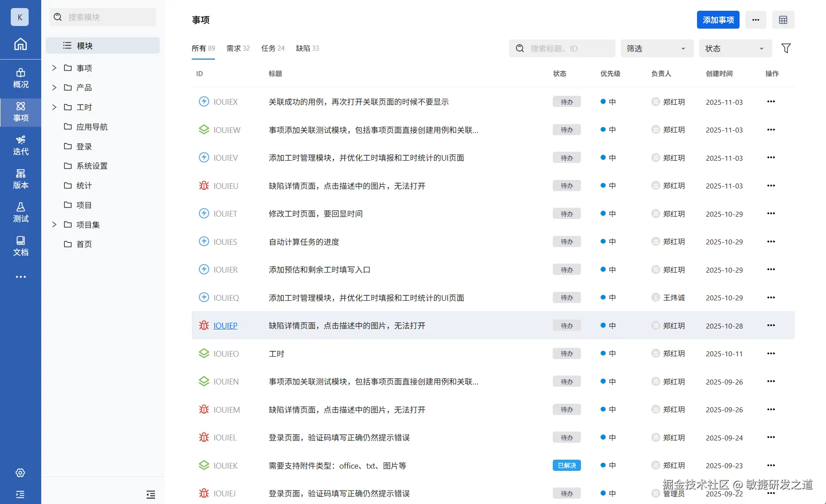Click title 自动计算任务的进度

tap(304, 242)
